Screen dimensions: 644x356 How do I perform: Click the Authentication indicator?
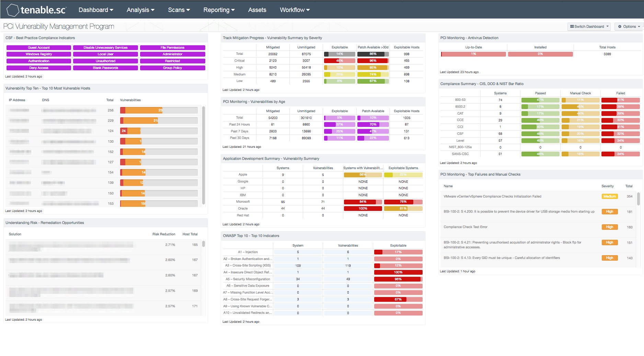(39, 61)
